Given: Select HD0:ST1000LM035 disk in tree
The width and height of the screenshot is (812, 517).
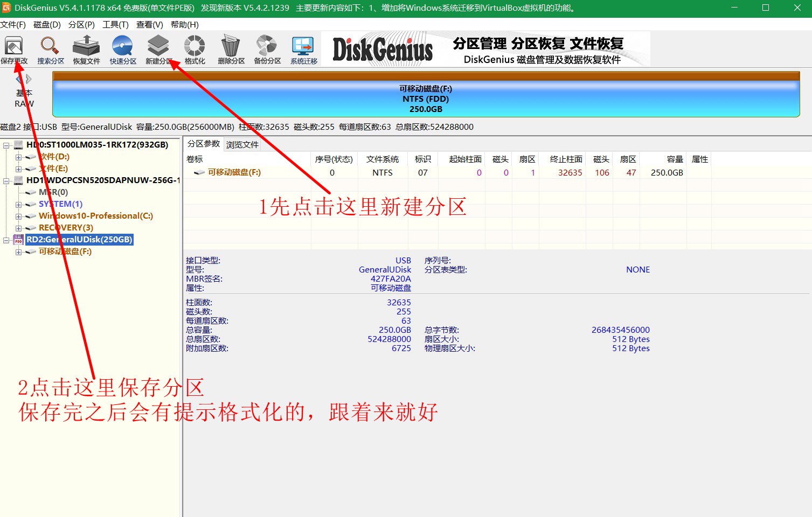Looking at the screenshot, I should pos(97,145).
